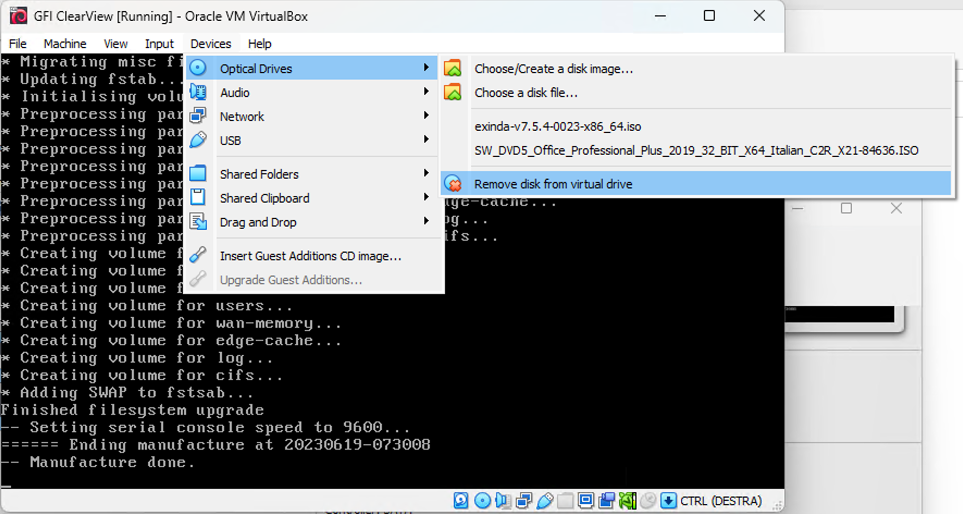Click the optical drive status bar icon
This screenshot has width=964, height=514.
483,500
